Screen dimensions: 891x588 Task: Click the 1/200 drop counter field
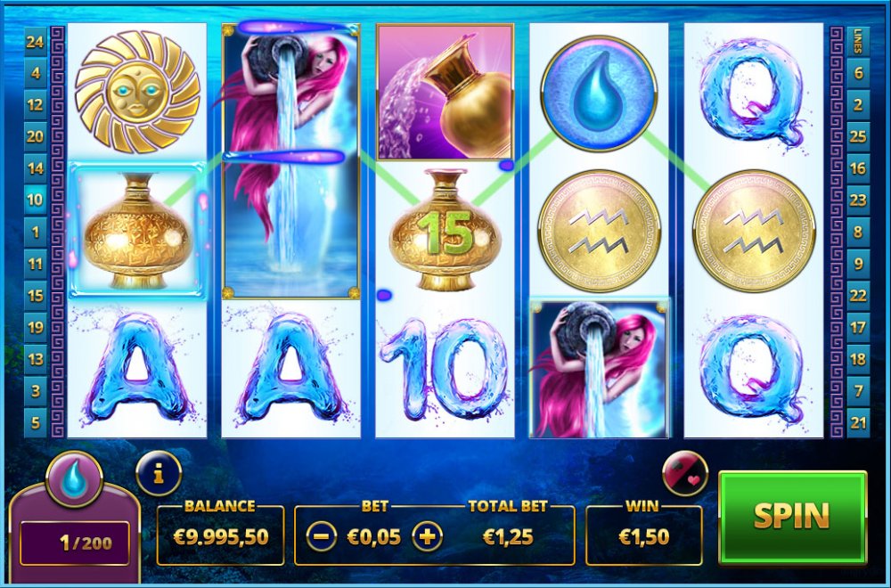[x=75, y=543]
